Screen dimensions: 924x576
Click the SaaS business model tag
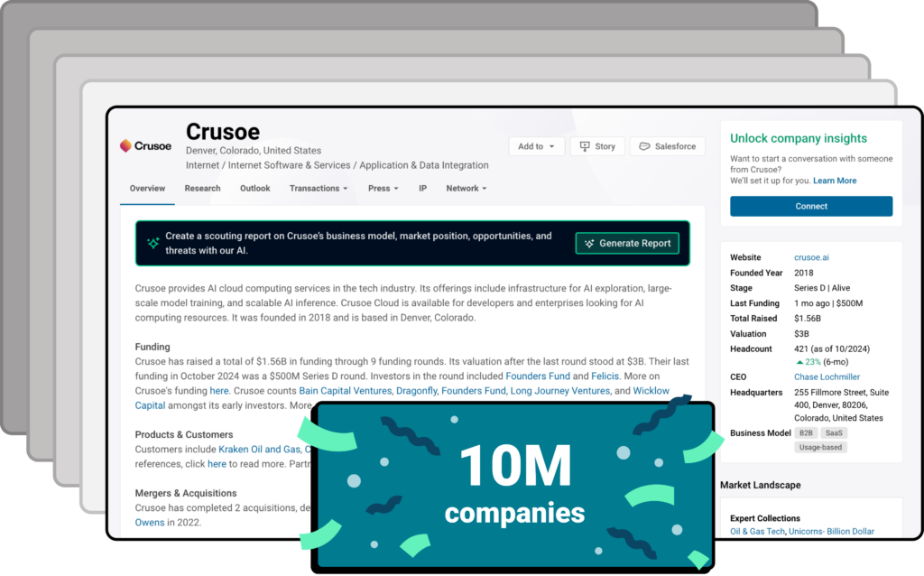coord(834,433)
